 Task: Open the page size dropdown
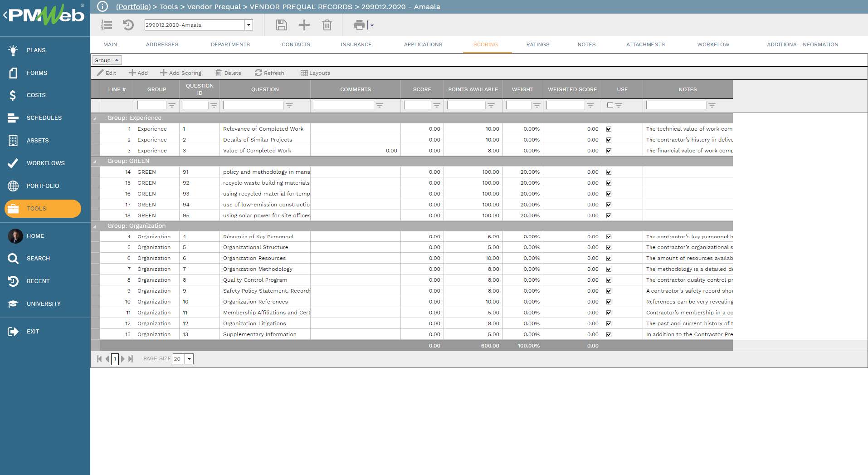coord(189,358)
